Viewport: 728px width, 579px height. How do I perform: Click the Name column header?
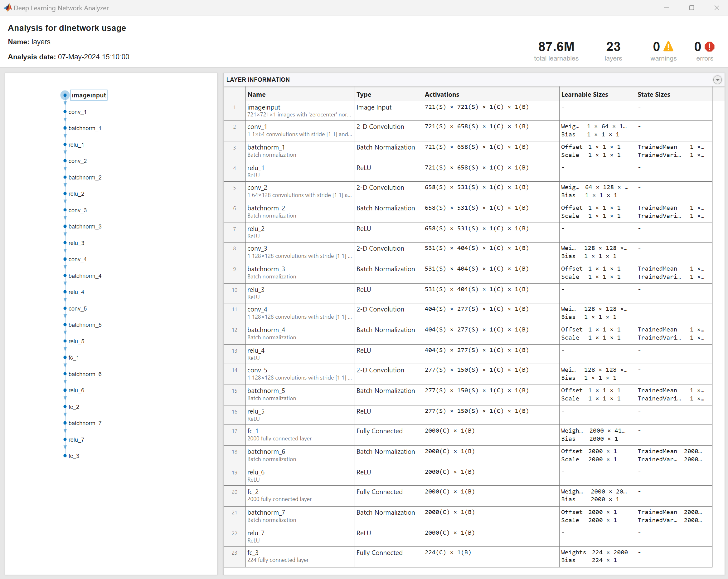pos(257,95)
